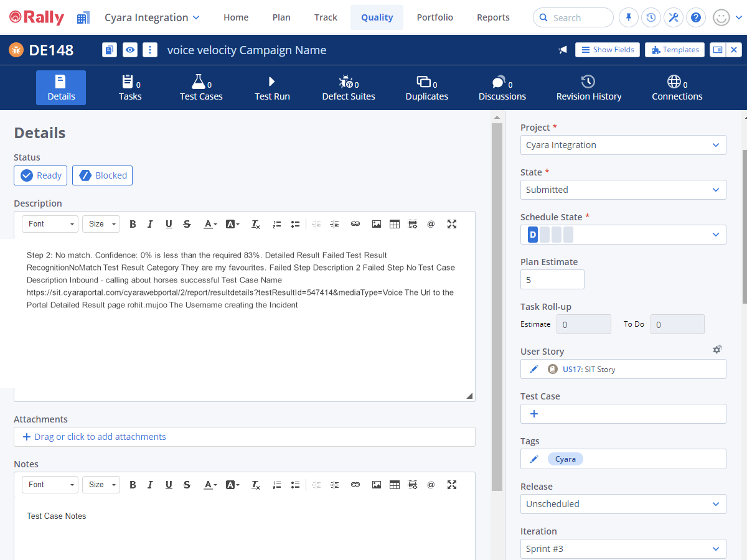Insert image in Description editor

click(x=377, y=224)
